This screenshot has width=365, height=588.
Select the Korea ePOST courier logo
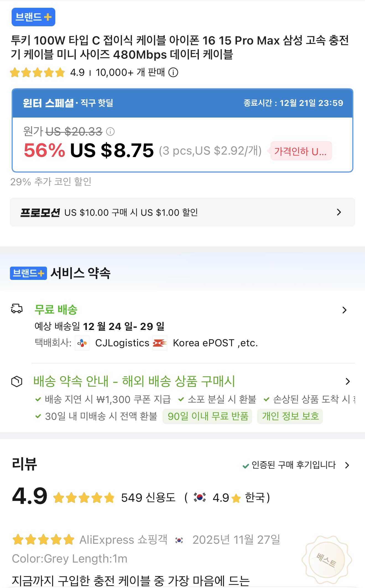160,343
